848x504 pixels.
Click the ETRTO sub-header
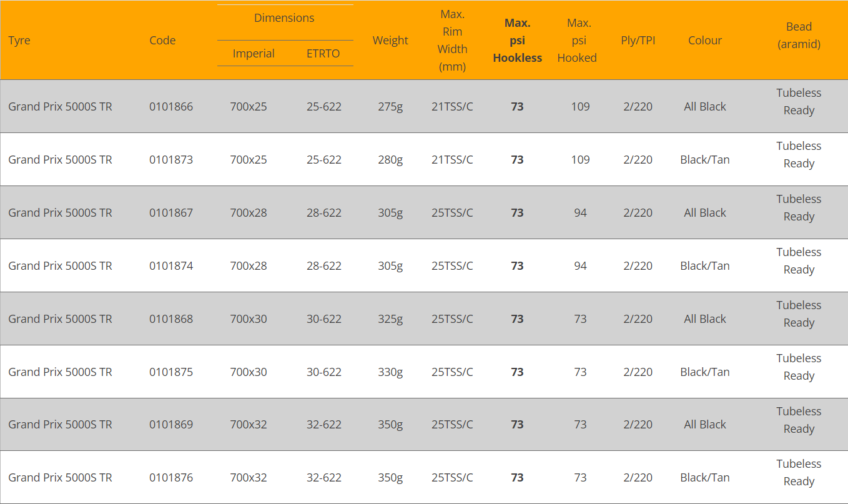(323, 54)
